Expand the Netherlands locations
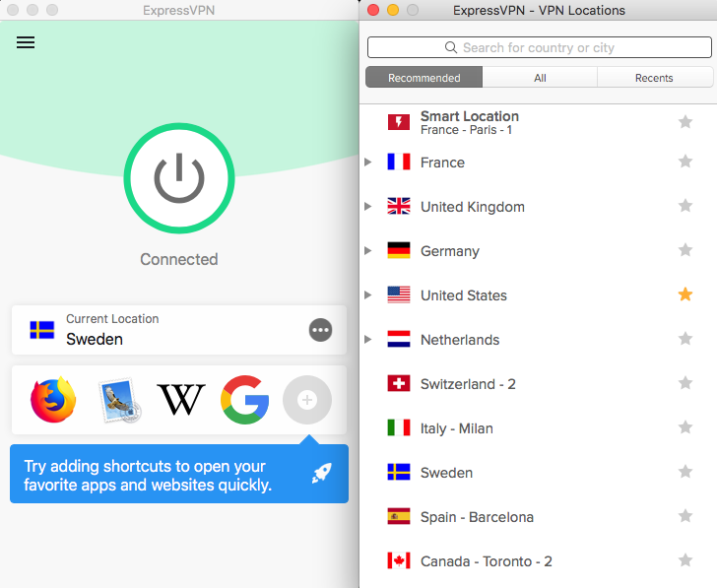The width and height of the screenshot is (717, 588). (368, 339)
